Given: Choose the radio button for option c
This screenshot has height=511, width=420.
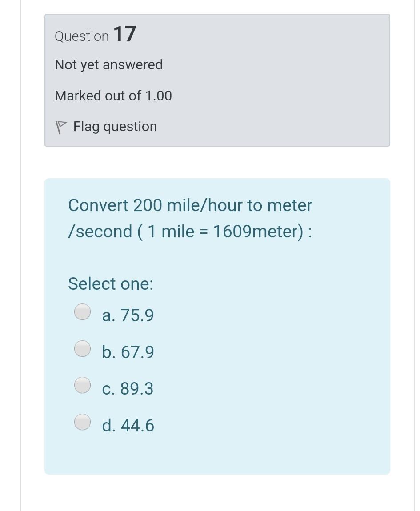Looking at the screenshot, I should [82, 385].
